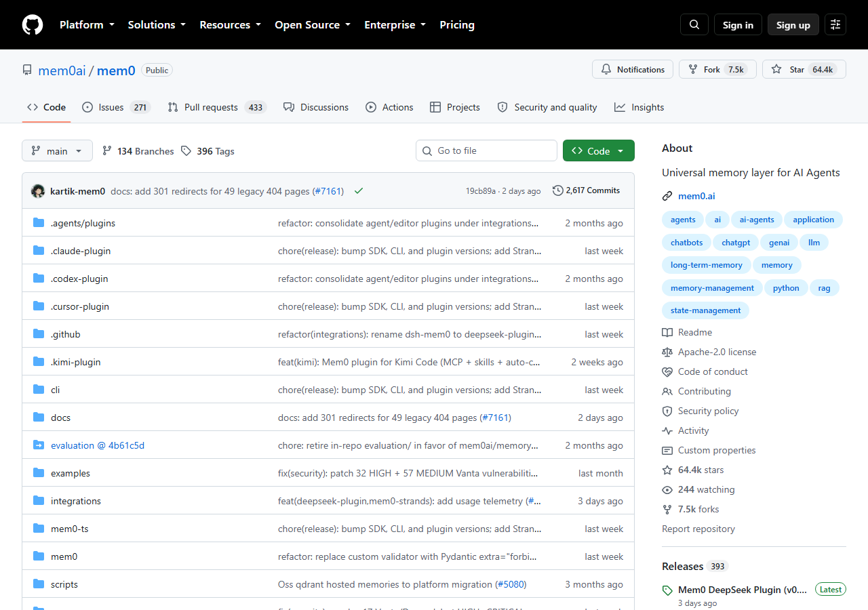Viewport: 868px width, 610px height.
Task: Open the Discussions tab
Action: point(316,107)
